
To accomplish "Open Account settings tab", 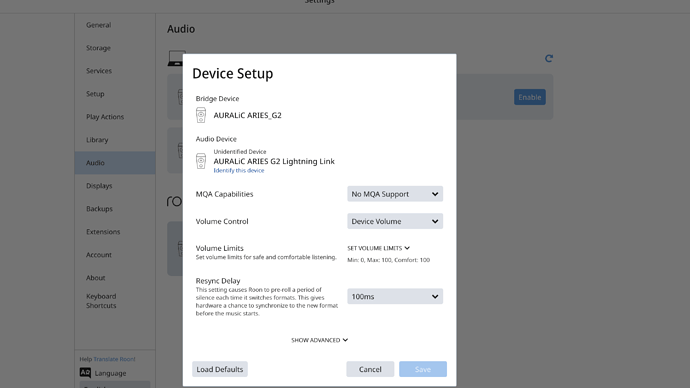I will click(x=115, y=255).
